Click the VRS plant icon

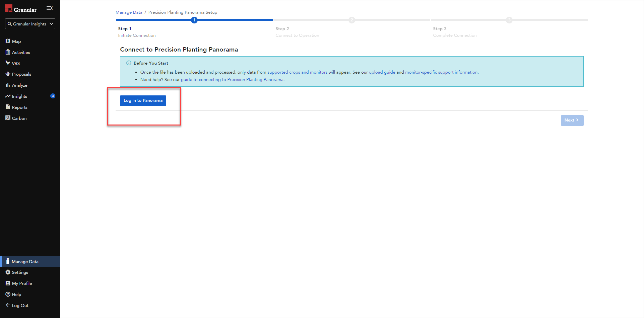(8, 63)
